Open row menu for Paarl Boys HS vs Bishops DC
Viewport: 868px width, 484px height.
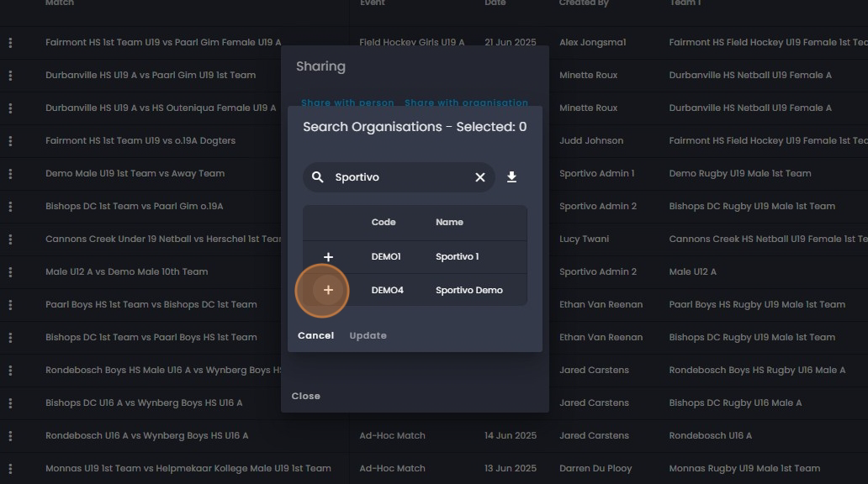pos(10,305)
